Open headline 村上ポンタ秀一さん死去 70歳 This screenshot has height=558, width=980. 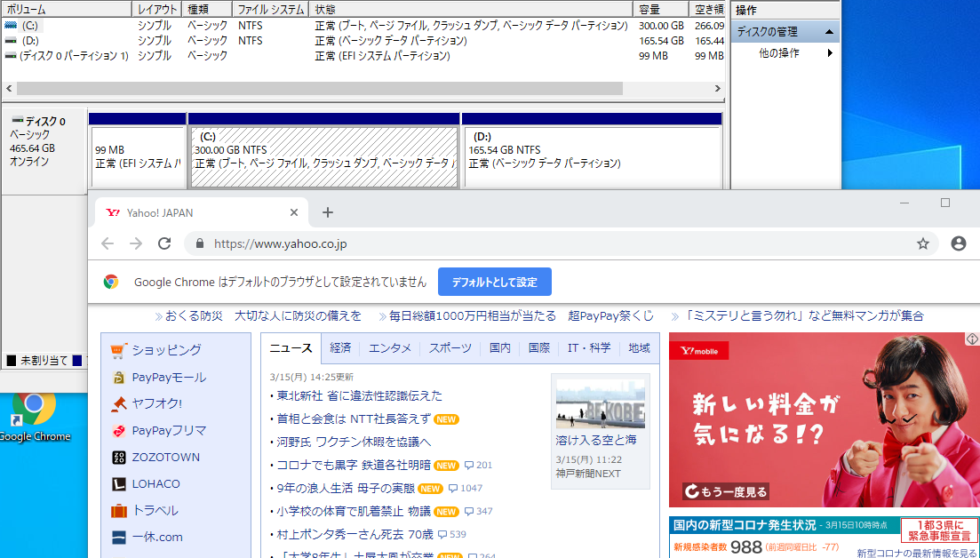tap(355, 534)
